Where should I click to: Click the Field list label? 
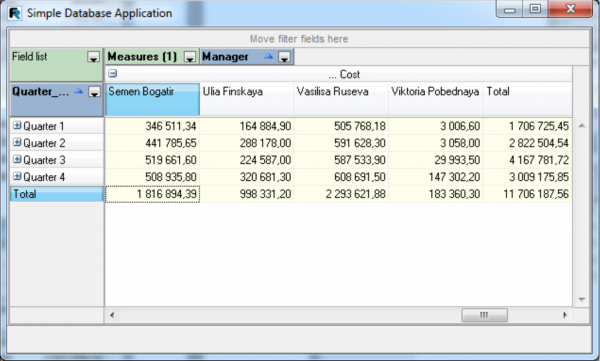(x=30, y=57)
